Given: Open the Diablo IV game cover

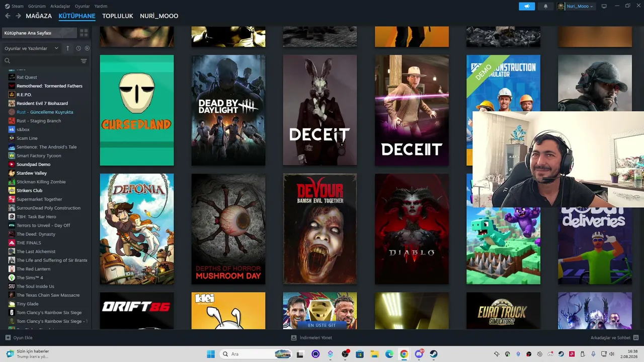Looking at the screenshot, I should 412,229.
